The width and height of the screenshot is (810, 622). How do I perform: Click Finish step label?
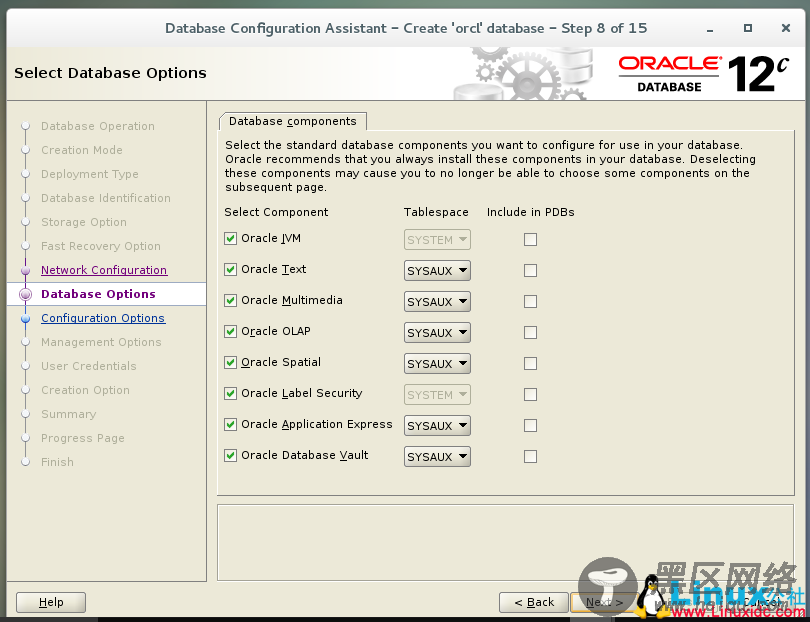[57, 462]
